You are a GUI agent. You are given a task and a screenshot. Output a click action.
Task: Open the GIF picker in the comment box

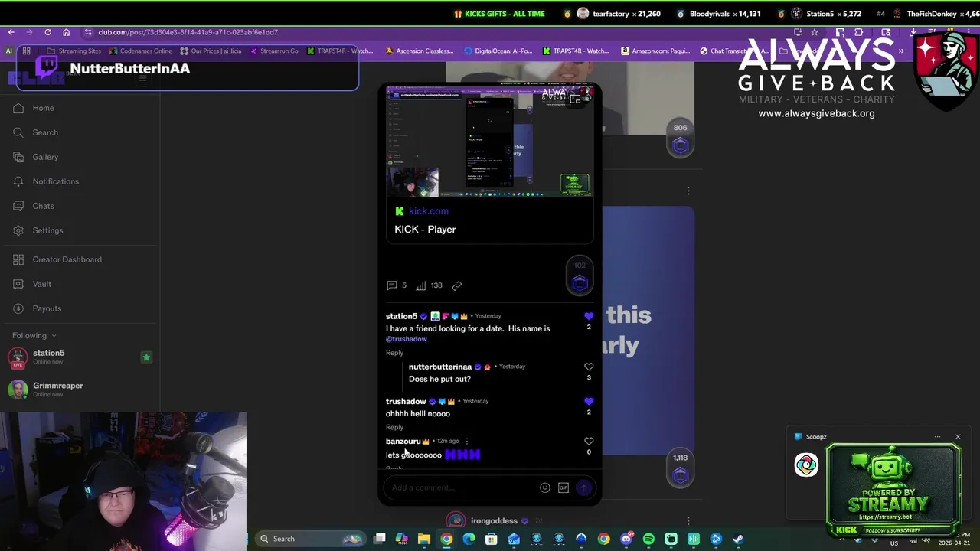(563, 487)
